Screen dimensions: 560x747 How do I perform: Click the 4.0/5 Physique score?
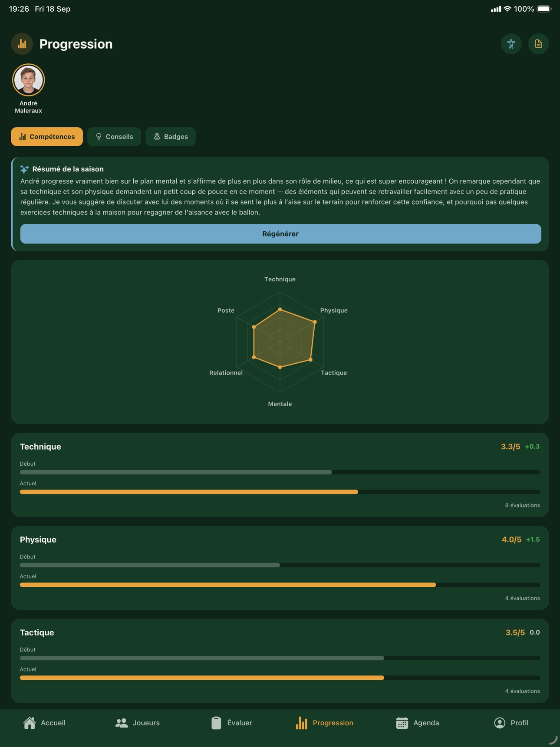(511, 540)
